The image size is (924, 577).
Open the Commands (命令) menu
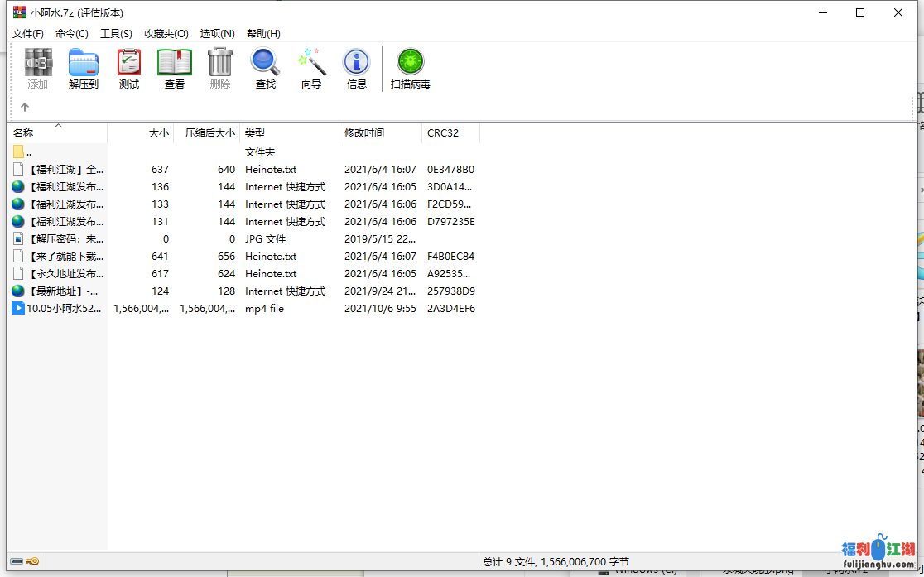click(x=72, y=34)
